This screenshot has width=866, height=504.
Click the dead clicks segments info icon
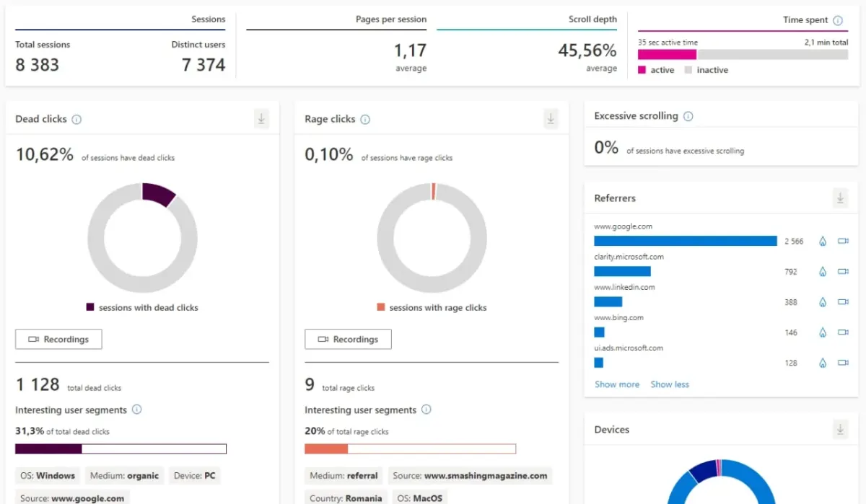point(136,410)
